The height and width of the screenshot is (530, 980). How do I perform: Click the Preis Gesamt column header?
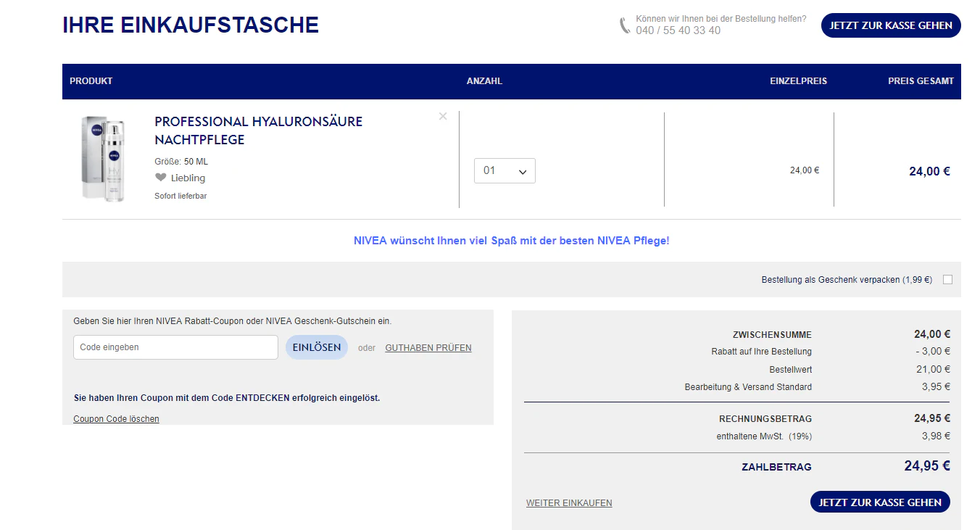tap(921, 81)
